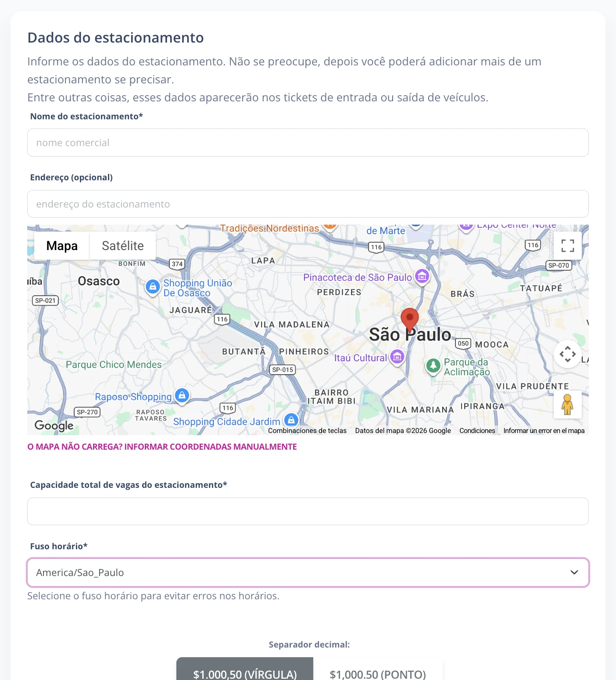Toggle fullscreen view of the map

pyautogui.click(x=568, y=246)
